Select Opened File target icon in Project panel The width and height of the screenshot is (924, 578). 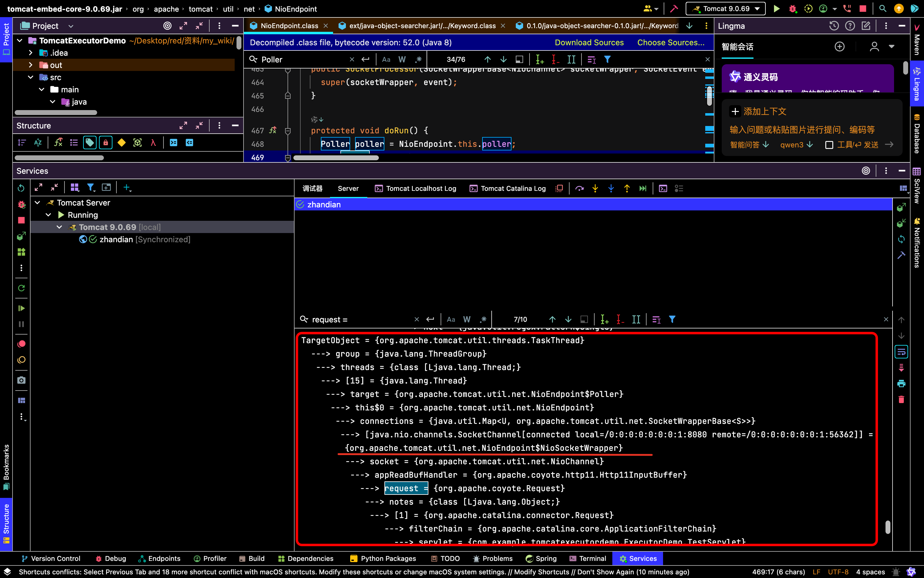pos(167,26)
